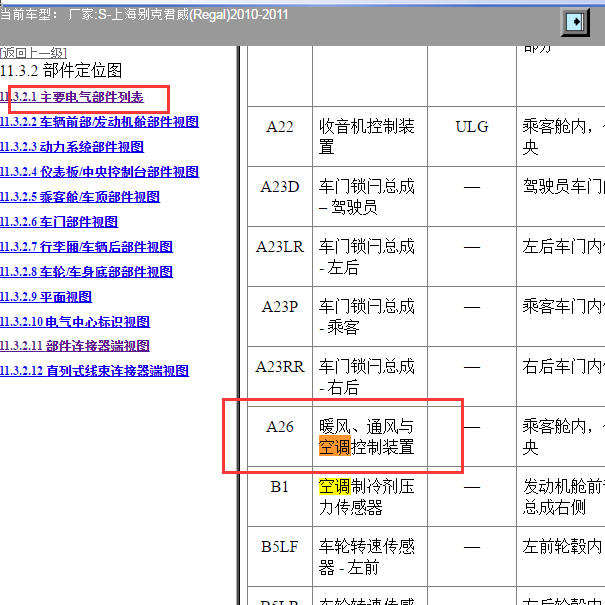Click the 左前轮毂内 location cell
This screenshot has width=605, height=605.
click(561, 557)
